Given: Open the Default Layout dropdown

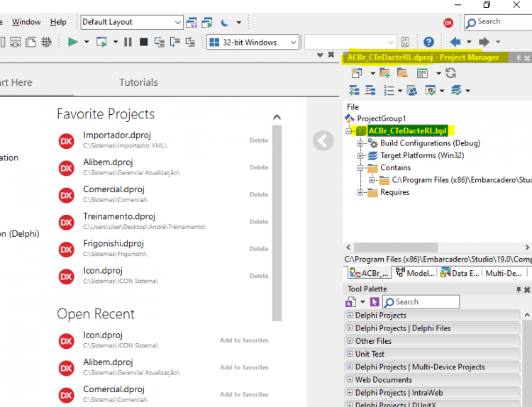Looking at the screenshot, I should pos(132,23).
